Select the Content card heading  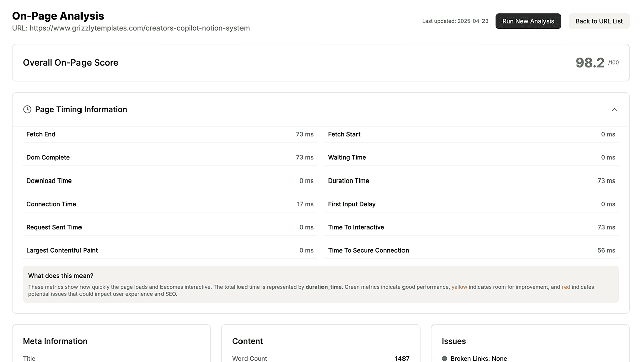pyautogui.click(x=248, y=341)
